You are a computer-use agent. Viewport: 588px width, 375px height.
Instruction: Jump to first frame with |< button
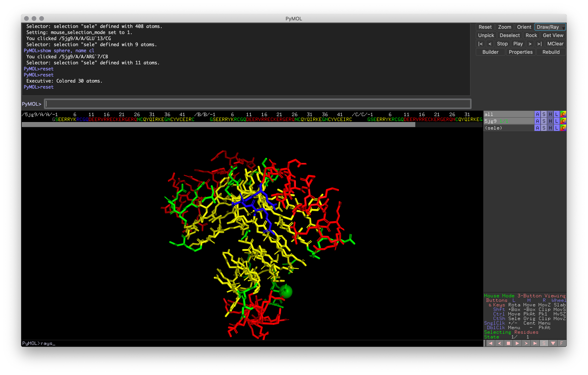click(x=480, y=44)
